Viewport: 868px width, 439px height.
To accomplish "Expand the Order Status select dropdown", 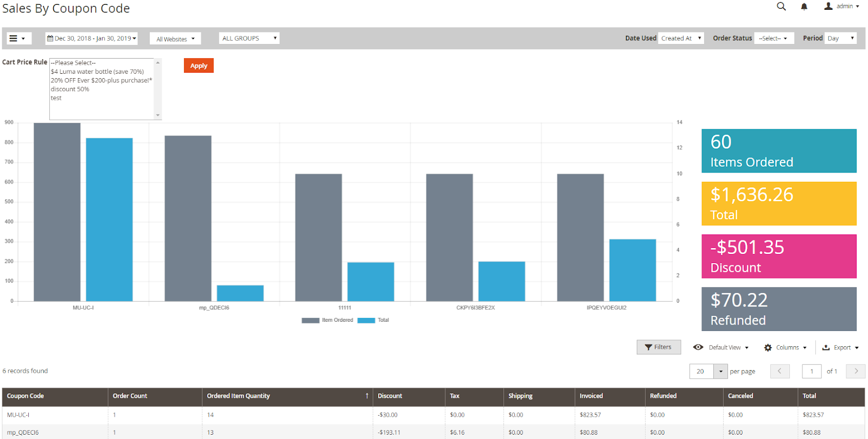I will pos(774,39).
